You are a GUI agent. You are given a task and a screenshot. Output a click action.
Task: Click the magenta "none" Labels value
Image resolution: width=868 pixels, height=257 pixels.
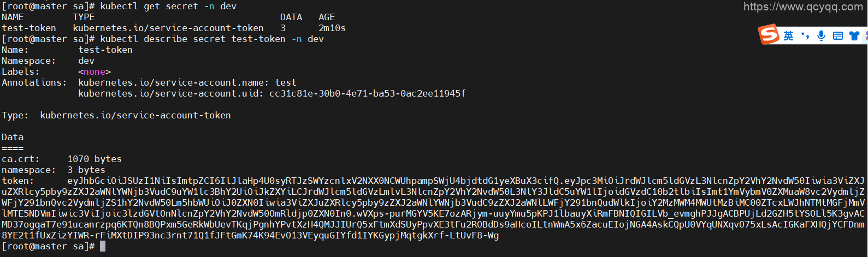(x=95, y=72)
